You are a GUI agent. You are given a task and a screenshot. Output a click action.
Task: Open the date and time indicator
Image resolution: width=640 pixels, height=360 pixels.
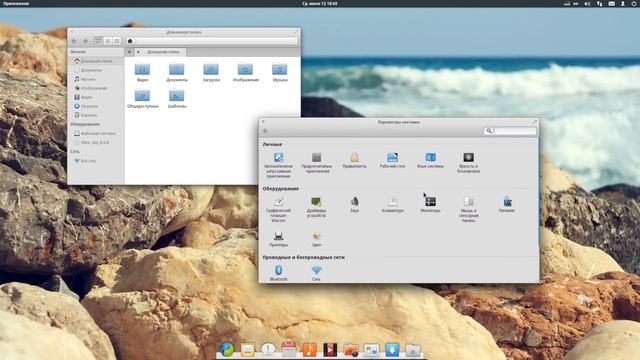tap(320, 3)
